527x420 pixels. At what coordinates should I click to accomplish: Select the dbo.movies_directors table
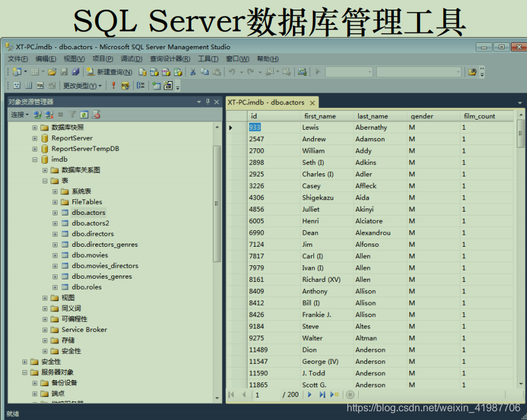coord(105,266)
